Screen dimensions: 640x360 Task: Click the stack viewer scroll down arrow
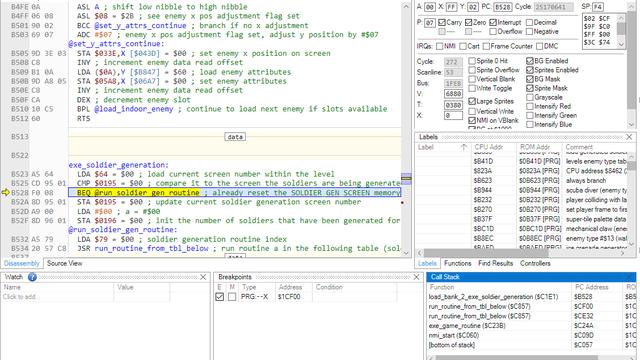tap(621, 44)
